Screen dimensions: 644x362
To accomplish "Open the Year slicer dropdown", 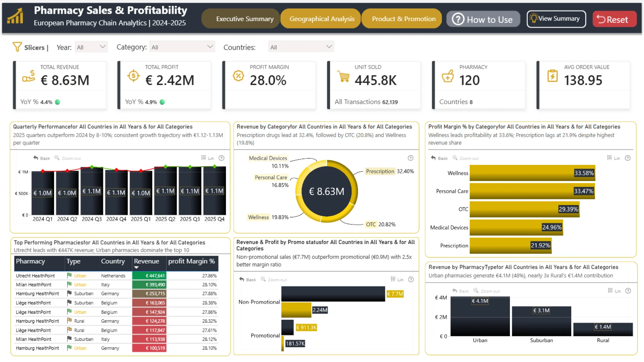I will coord(91,47).
